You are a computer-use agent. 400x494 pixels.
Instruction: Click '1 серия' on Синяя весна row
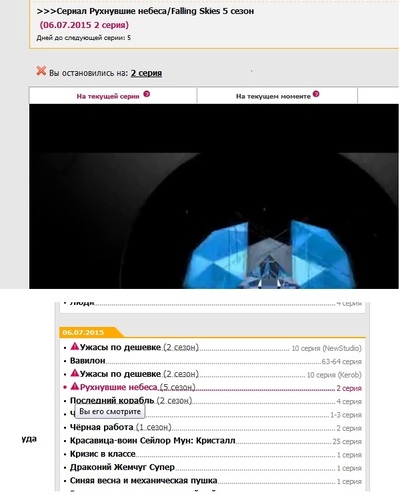pyautogui.click(x=349, y=482)
